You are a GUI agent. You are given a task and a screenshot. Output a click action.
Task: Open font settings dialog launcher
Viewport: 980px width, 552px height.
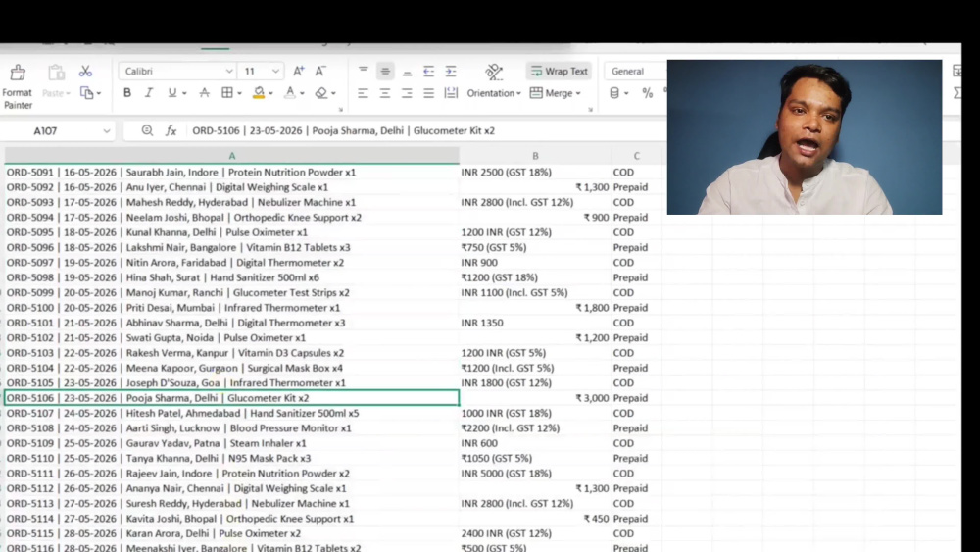pos(341,110)
